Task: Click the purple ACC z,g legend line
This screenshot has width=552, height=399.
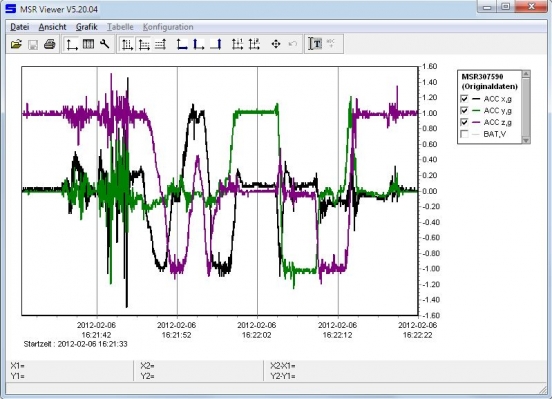Action: pyautogui.click(x=476, y=123)
